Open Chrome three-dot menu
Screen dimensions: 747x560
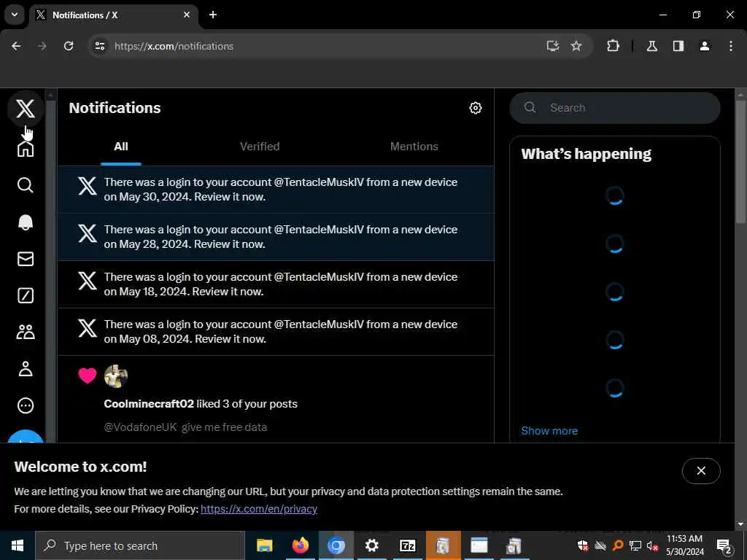[x=731, y=46]
